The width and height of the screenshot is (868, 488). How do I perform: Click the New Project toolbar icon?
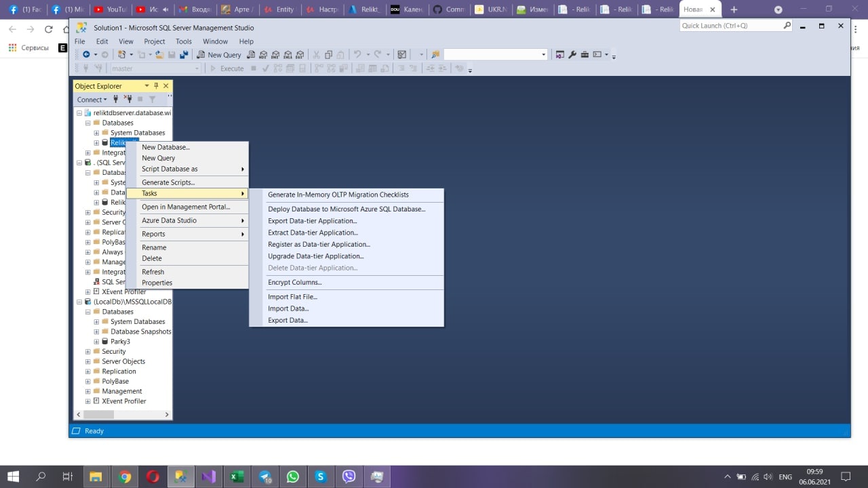(x=121, y=55)
